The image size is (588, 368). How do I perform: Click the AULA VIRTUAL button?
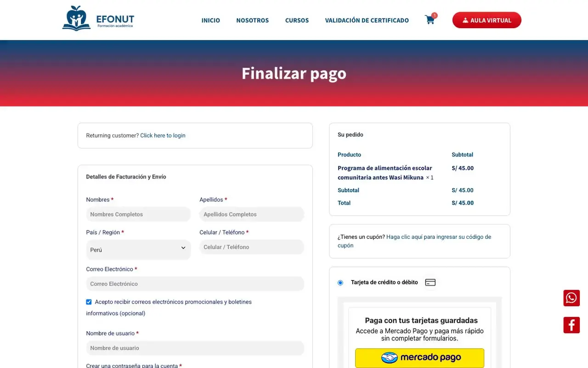(x=487, y=20)
